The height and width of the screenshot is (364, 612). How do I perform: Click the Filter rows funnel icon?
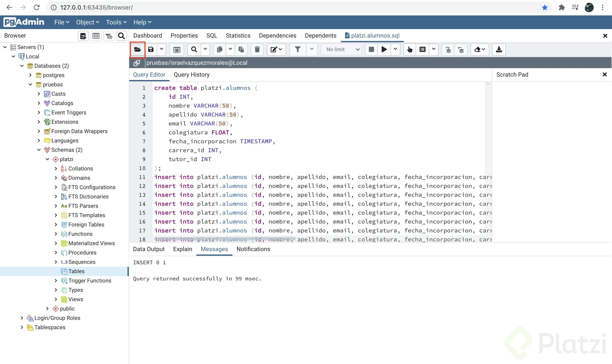[x=298, y=49]
